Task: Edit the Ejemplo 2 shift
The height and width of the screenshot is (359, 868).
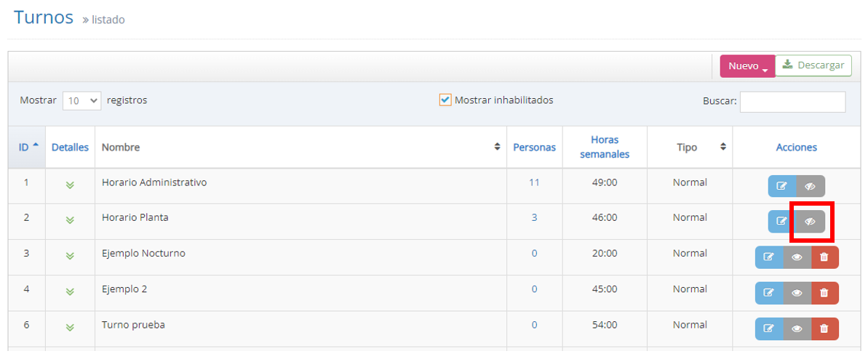Action: coord(769,293)
